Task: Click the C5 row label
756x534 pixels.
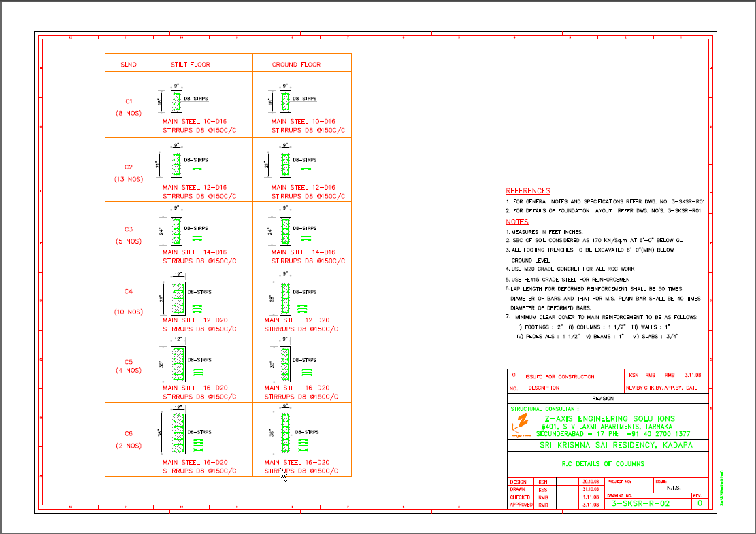Action: [128, 362]
